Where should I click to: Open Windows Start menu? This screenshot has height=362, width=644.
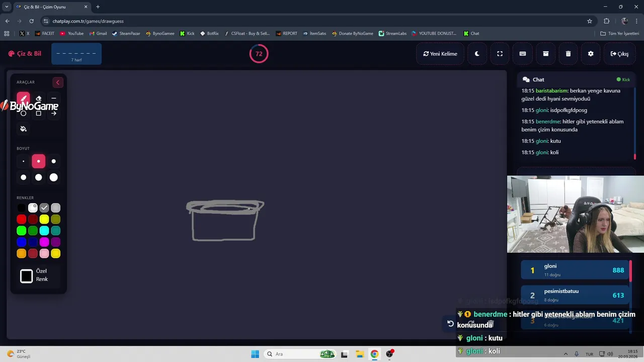point(255,354)
